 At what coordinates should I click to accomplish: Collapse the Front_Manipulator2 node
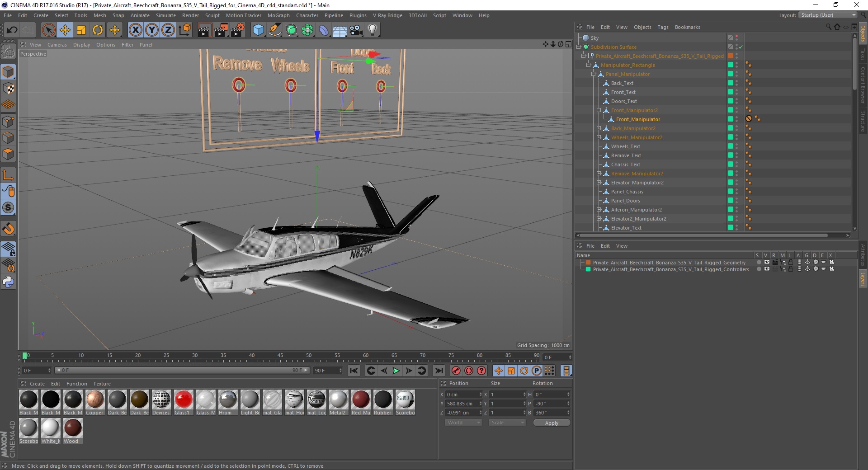point(599,110)
